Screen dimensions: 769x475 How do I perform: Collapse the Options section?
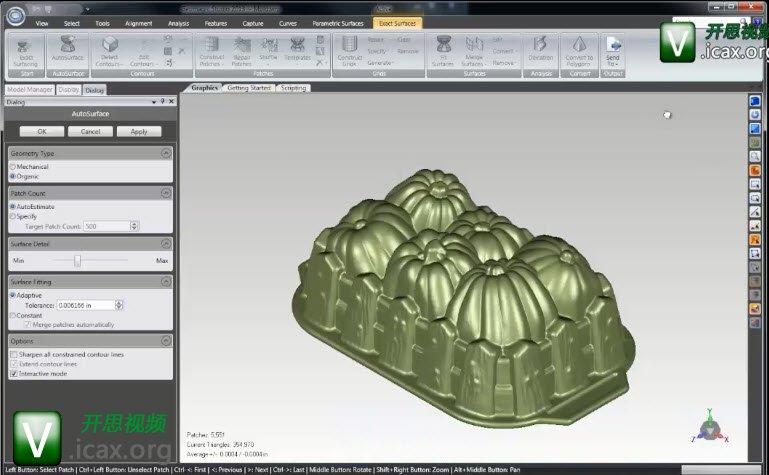click(166, 341)
